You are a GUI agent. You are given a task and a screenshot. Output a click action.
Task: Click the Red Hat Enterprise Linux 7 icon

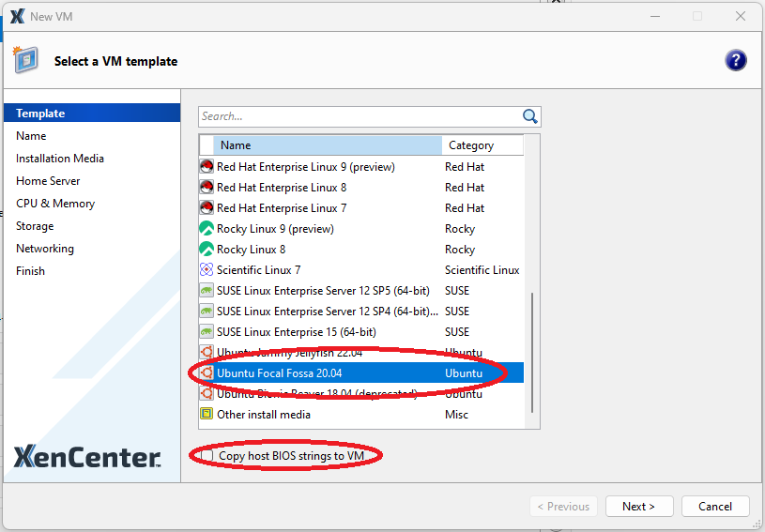(207, 207)
